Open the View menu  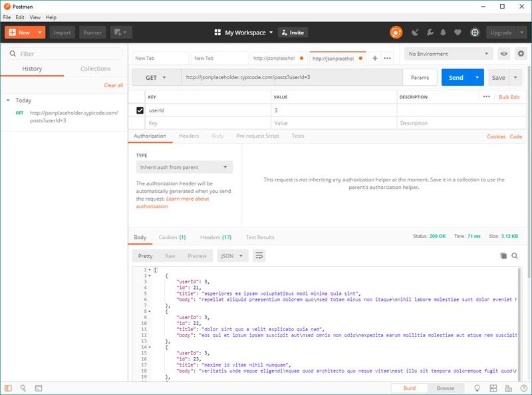click(35, 17)
